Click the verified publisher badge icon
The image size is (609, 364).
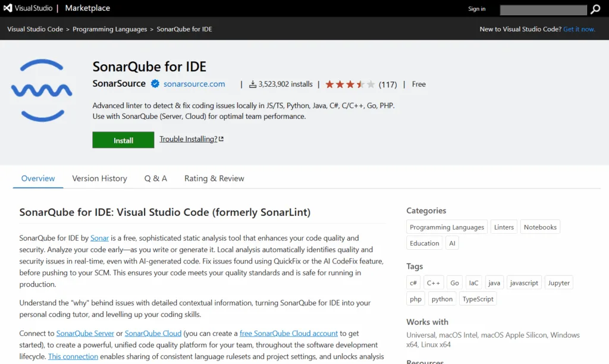[x=155, y=83]
